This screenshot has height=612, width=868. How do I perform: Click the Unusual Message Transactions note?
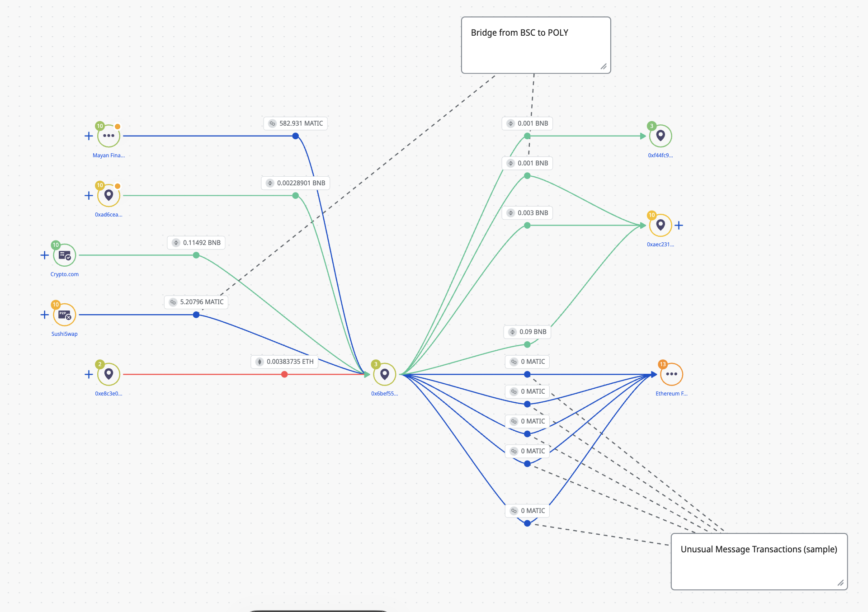(759, 561)
